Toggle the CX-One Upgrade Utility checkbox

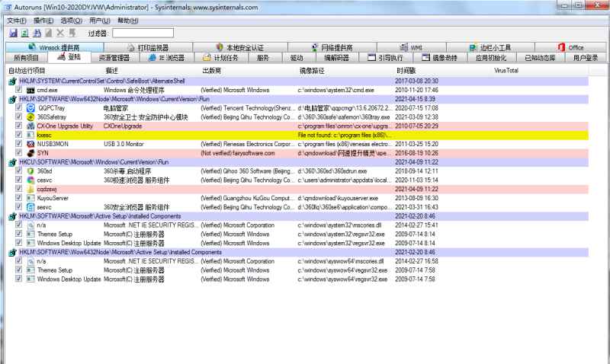click(18, 126)
